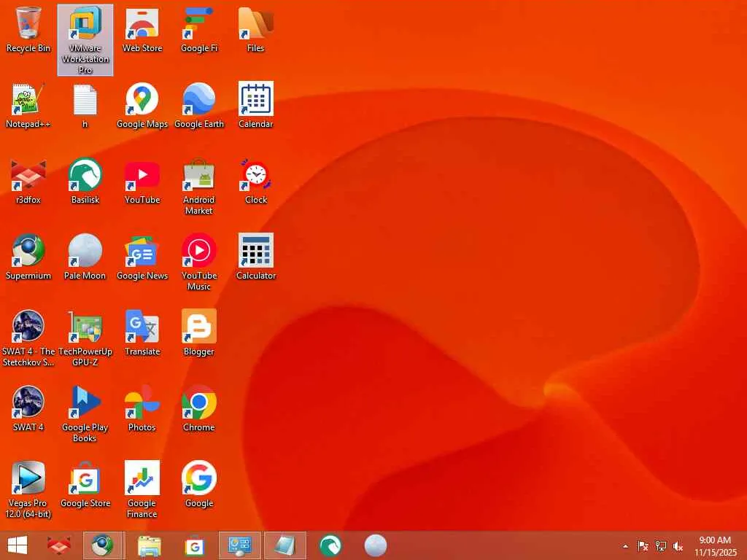
Task: Select the r3dfox browser shortcut
Action: (28, 182)
